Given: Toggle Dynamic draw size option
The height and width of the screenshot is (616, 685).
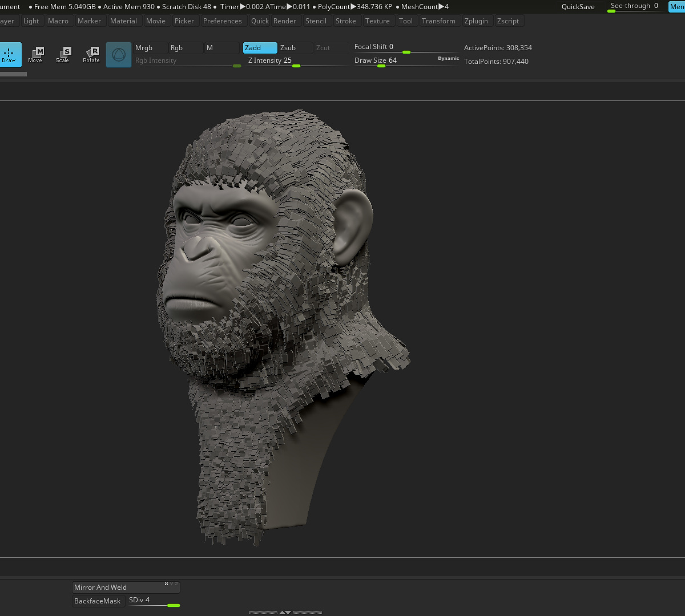Looking at the screenshot, I should [448, 58].
